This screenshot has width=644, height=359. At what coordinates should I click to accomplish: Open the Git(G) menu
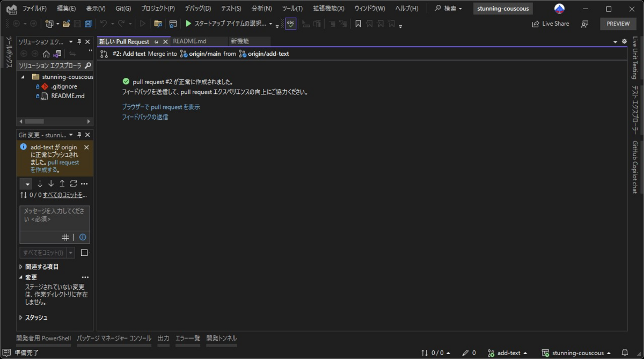(123, 9)
